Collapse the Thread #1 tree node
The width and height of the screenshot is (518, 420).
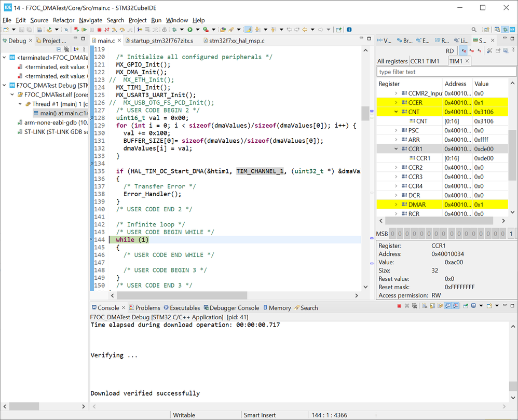point(20,104)
